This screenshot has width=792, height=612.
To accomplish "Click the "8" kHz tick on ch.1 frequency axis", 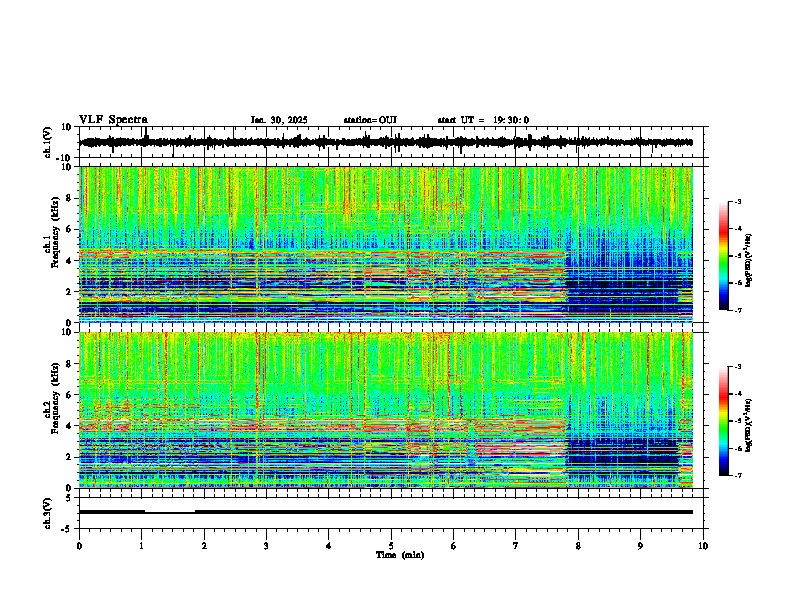I will coord(70,198).
